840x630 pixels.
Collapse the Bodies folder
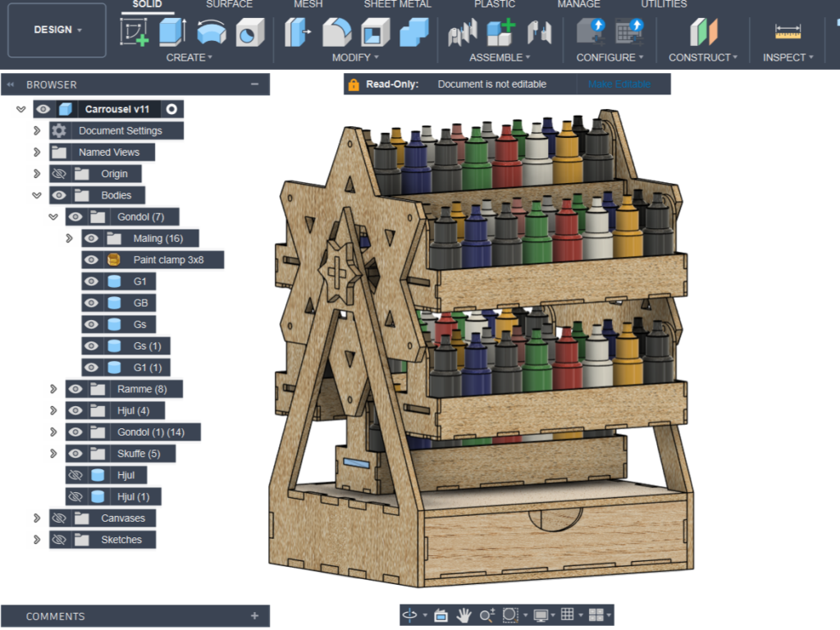tap(36, 195)
